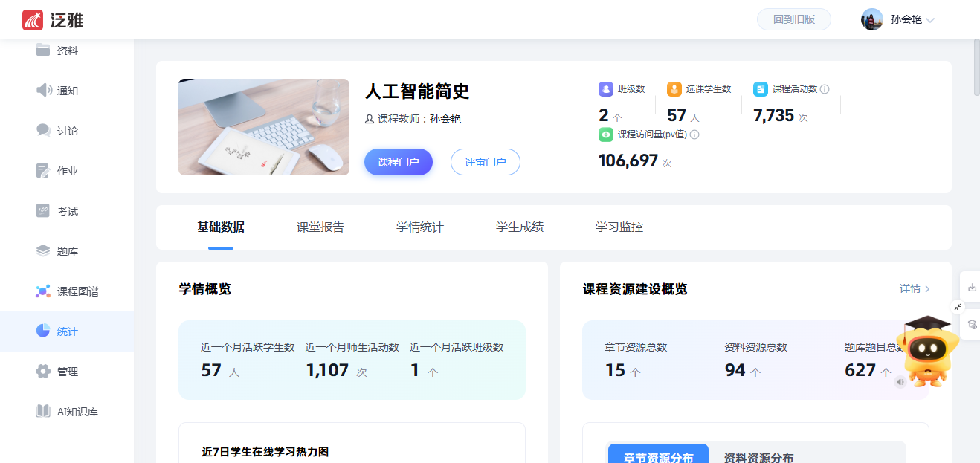
Task: Open 作业 homework icon in sidebar
Action: 43,171
